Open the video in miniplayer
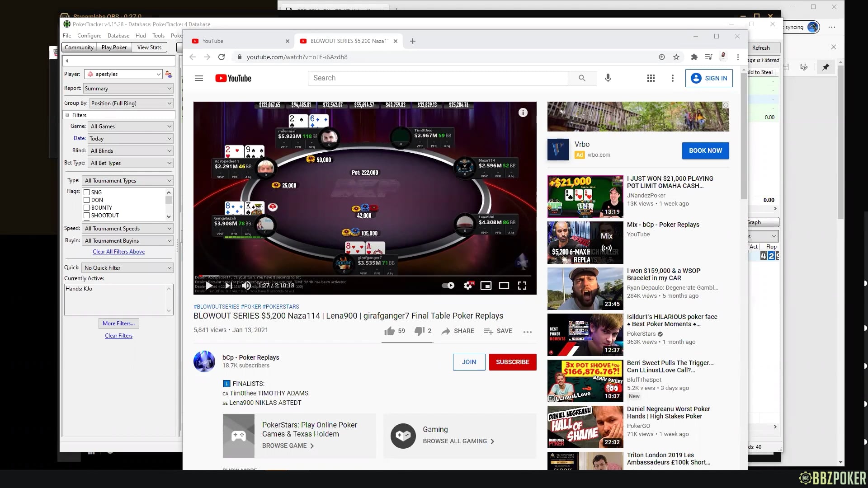868x488 pixels. click(x=486, y=286)
